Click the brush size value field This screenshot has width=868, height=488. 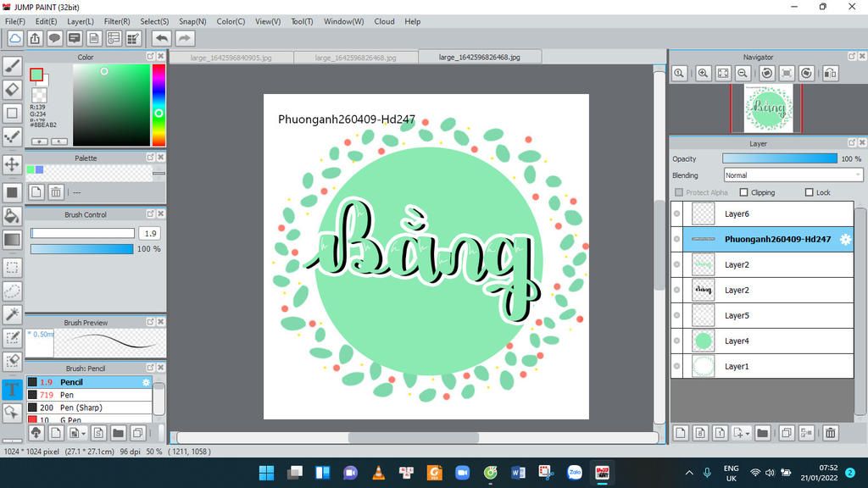[x=150, y=234]
